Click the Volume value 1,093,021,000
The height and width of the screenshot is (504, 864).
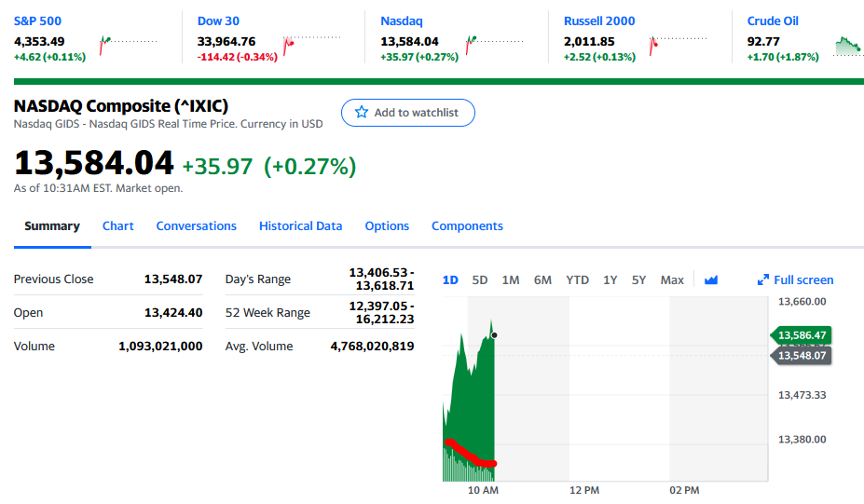click(x=160, y=346)
